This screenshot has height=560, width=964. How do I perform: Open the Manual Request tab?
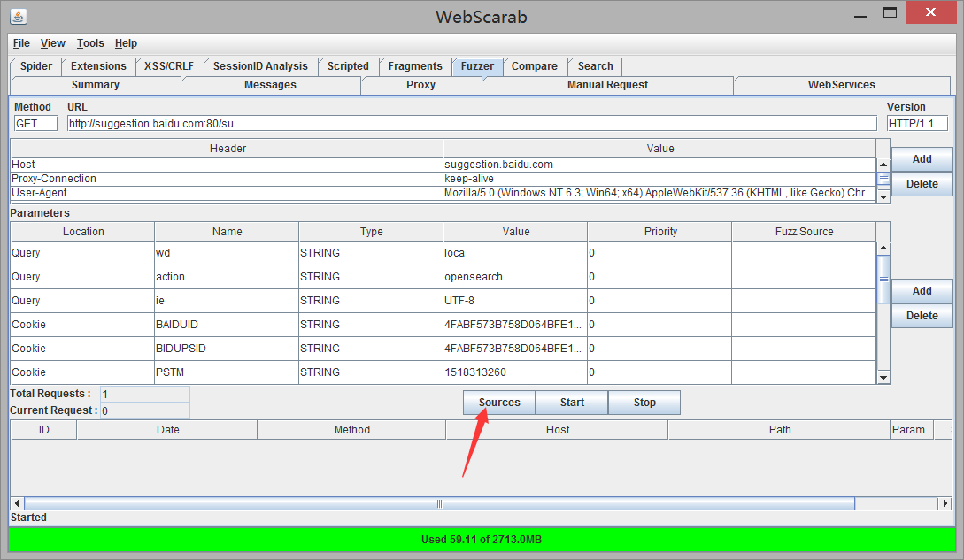click(x=608, y=85)
